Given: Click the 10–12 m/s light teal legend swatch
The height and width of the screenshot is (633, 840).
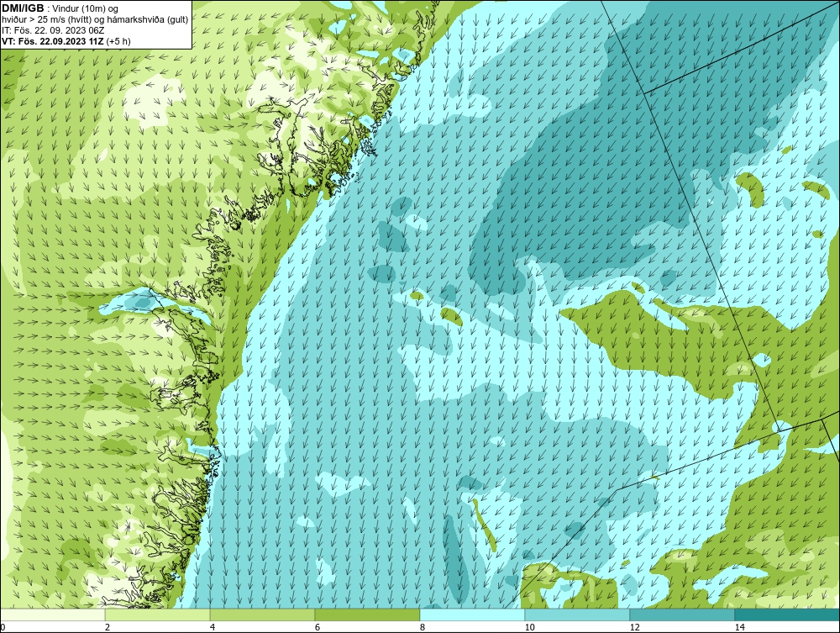Looking at the screenshot, I should point(578,615).
